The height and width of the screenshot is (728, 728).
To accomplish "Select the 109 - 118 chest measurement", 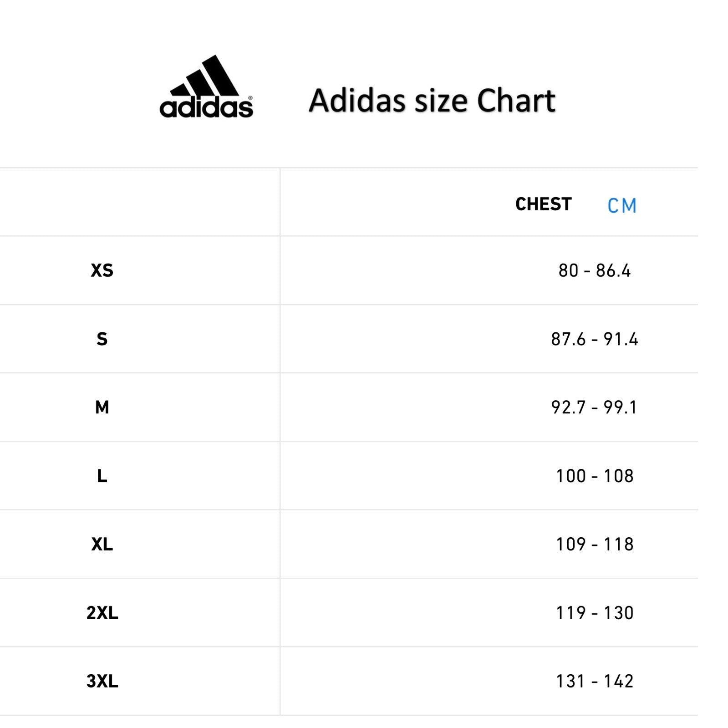I will [594, 544].
